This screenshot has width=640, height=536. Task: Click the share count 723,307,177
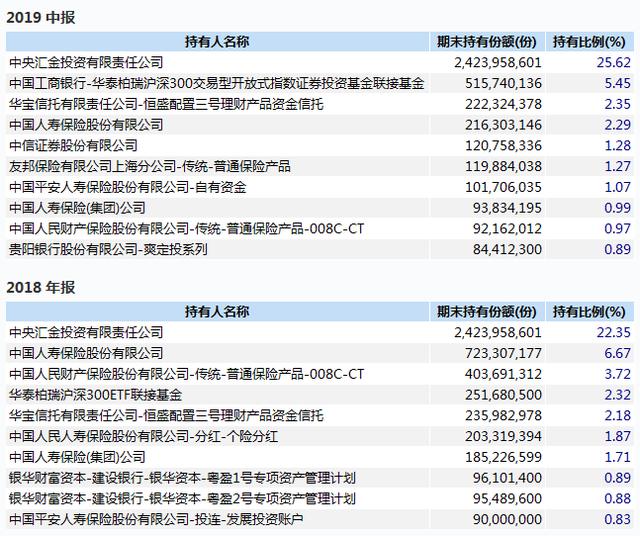(503, 354)
